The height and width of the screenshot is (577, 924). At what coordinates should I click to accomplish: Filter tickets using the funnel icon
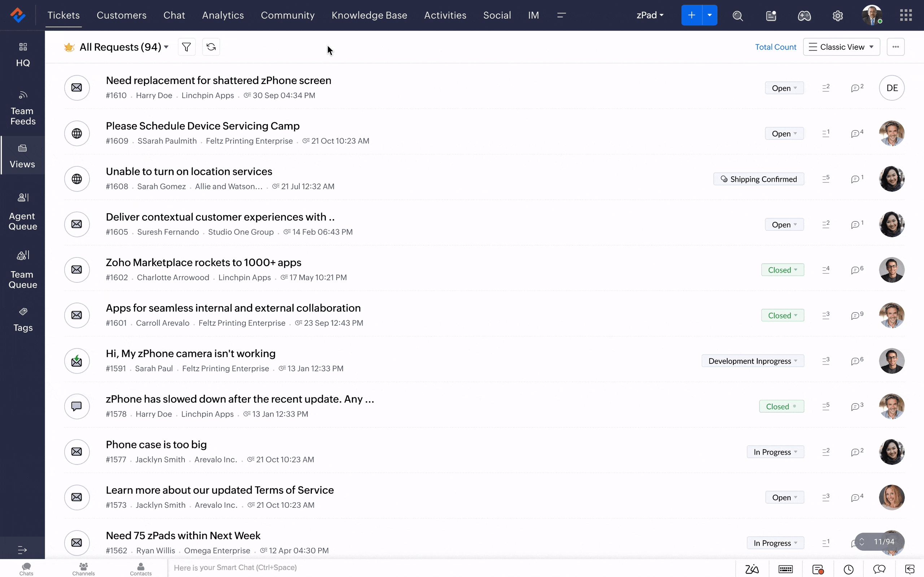tap(186, 47)
